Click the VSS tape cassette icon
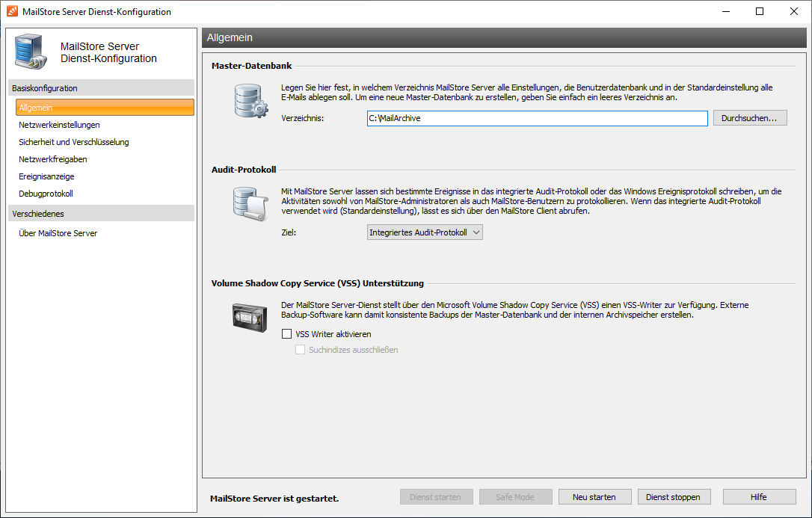812x518 pixels. point(250,318)
